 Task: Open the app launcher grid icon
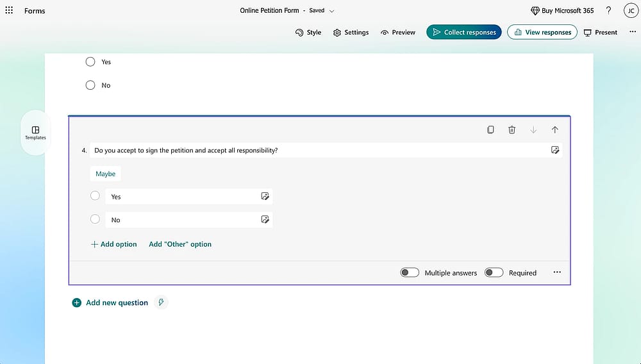[x=9, y=10]
